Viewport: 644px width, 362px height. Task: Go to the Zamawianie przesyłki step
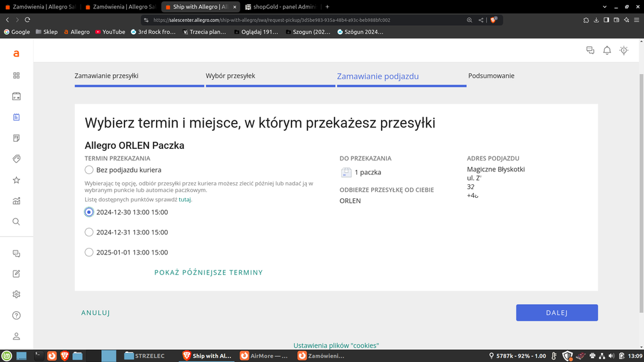coord(106,75)
